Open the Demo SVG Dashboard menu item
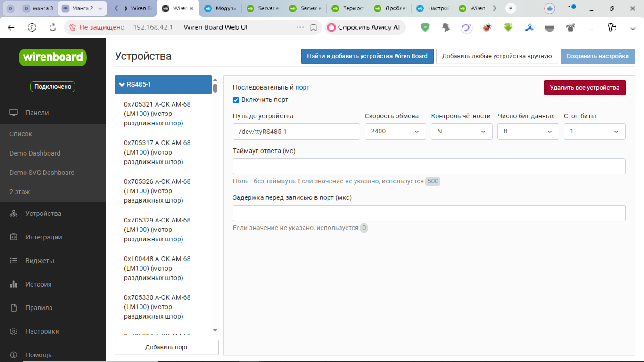Screen dimensions: 644x362 [x=42, y=173]
